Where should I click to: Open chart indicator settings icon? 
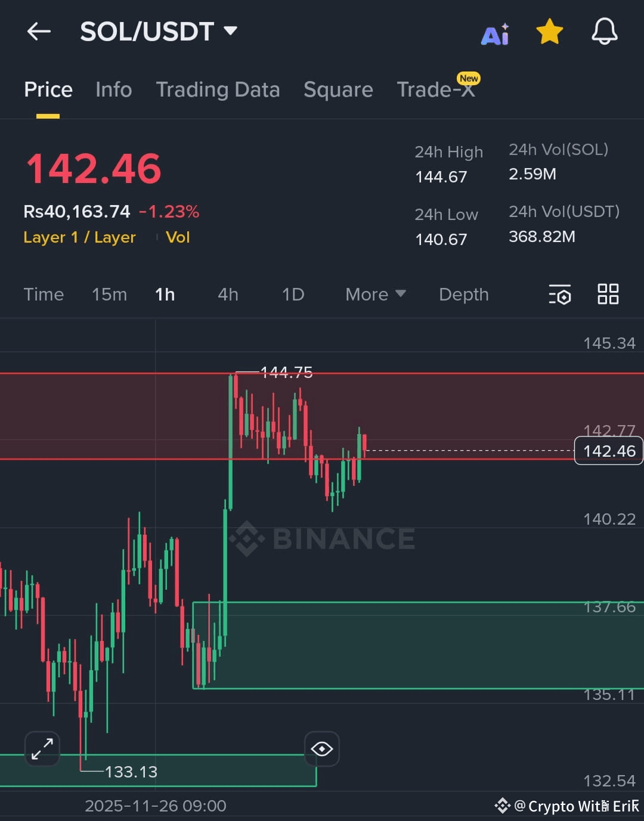point(559,295)
